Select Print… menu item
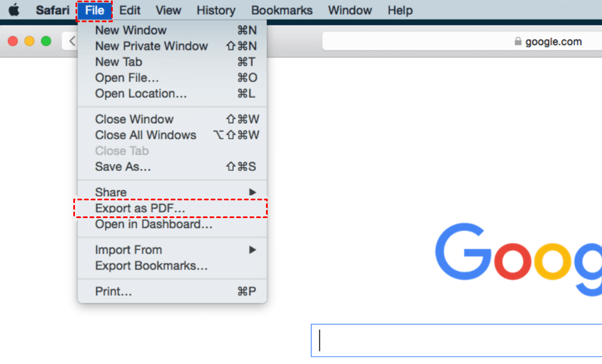Viewport: 602px width, 364px height. pyautogui.click(x=172, y=291)
